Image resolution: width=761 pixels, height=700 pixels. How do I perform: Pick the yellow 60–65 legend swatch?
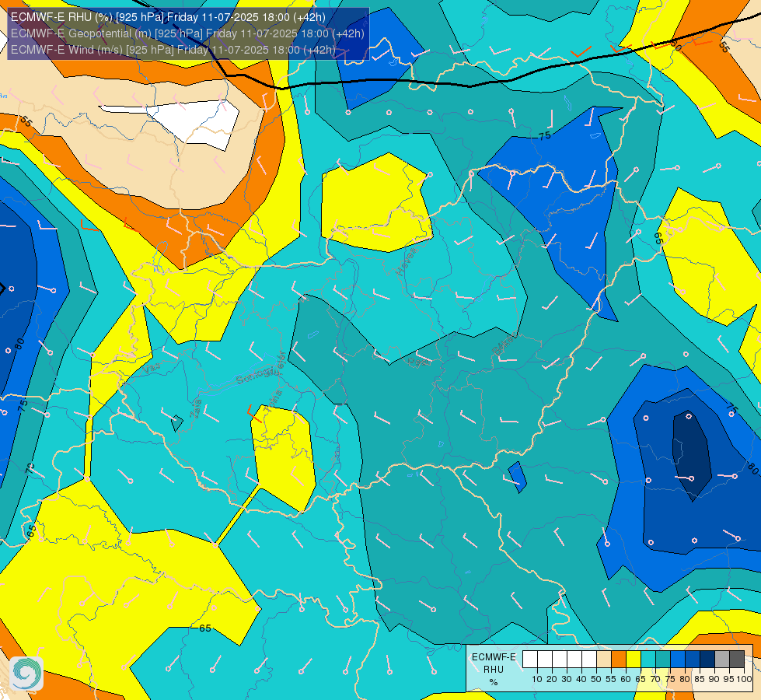point(634,660)
